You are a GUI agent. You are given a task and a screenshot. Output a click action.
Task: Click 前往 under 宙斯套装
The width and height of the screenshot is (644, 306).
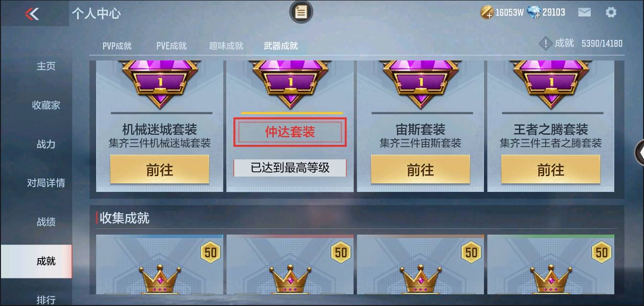(420, 169)
